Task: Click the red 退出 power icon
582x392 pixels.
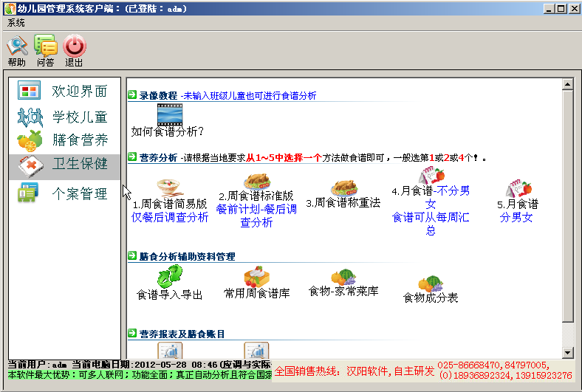Action: coord(75,46)
